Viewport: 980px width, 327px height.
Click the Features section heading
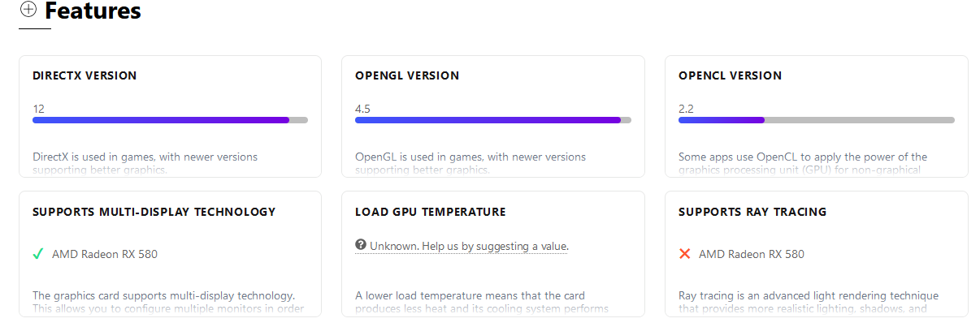(x=93, y=11)
